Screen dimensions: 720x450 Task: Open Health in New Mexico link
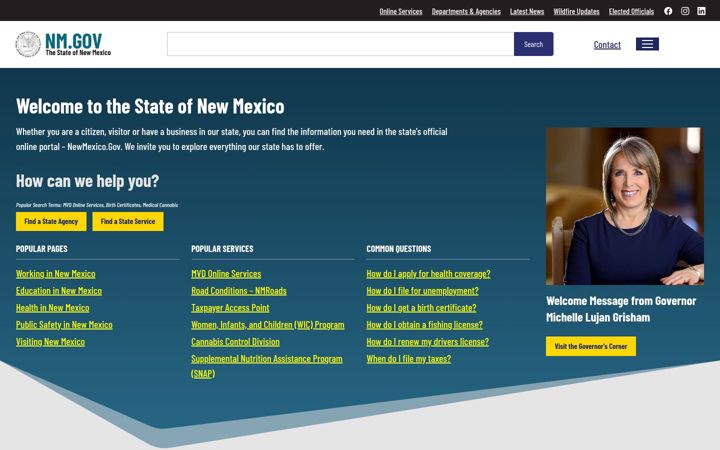(53, 308)
